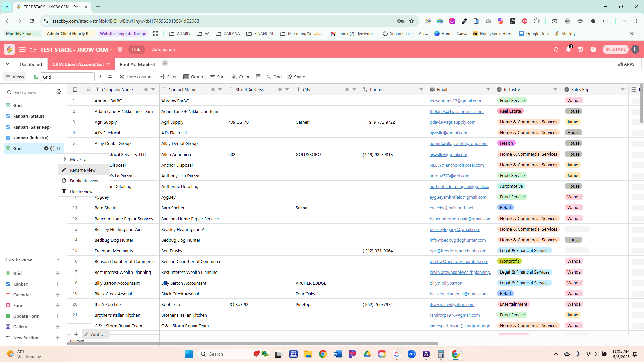Open Filter options
This screenshot has width=644, height=362.
click(168, 77)
